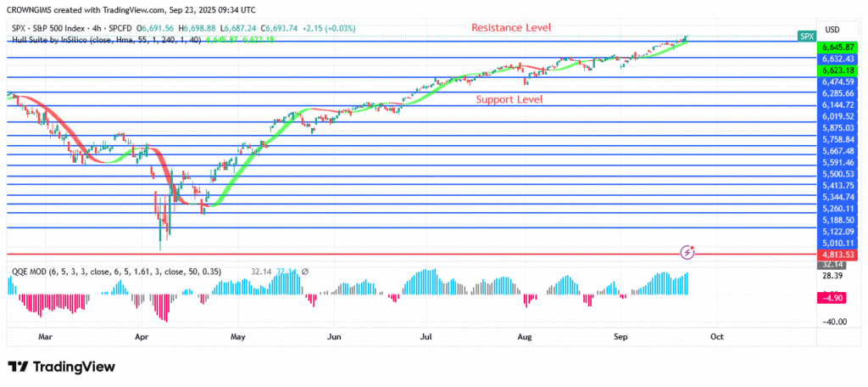Click the Jul label on time axis
Viewport: 868px width, 387px height.
(x=427, y=337)
